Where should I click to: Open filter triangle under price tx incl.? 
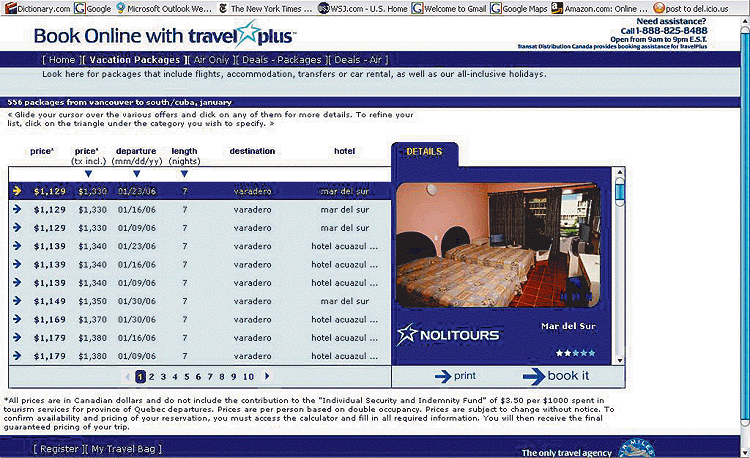[x=88, y=174]
